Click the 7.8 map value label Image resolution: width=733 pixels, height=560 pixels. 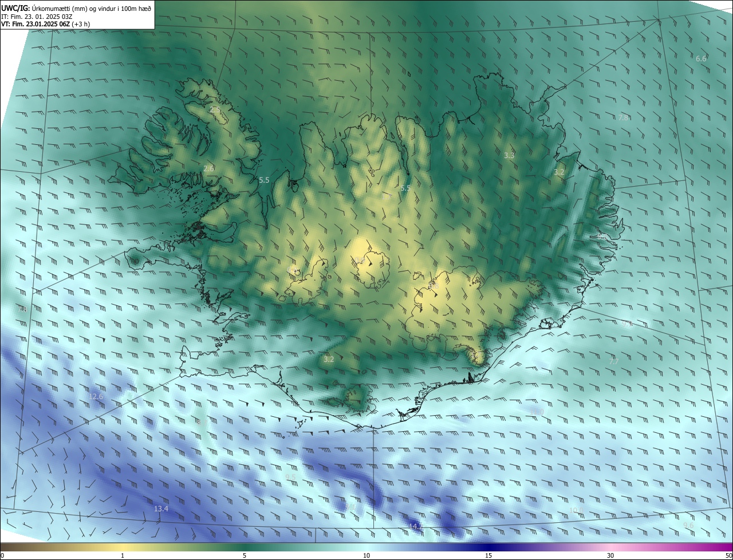[x=624, y=117]
